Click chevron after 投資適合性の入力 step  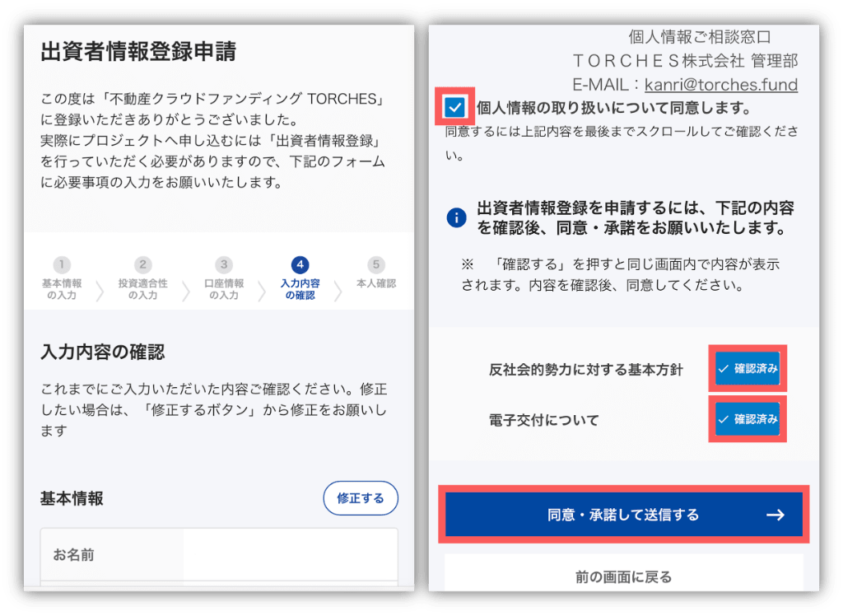(x=185, y=291)
